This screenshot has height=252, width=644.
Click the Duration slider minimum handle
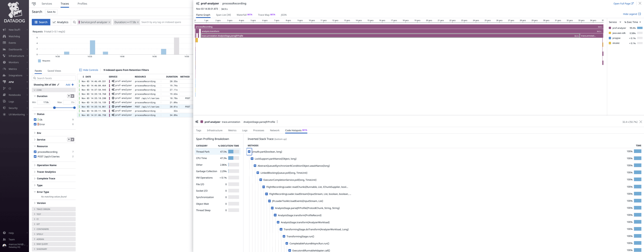click(54, 108)
